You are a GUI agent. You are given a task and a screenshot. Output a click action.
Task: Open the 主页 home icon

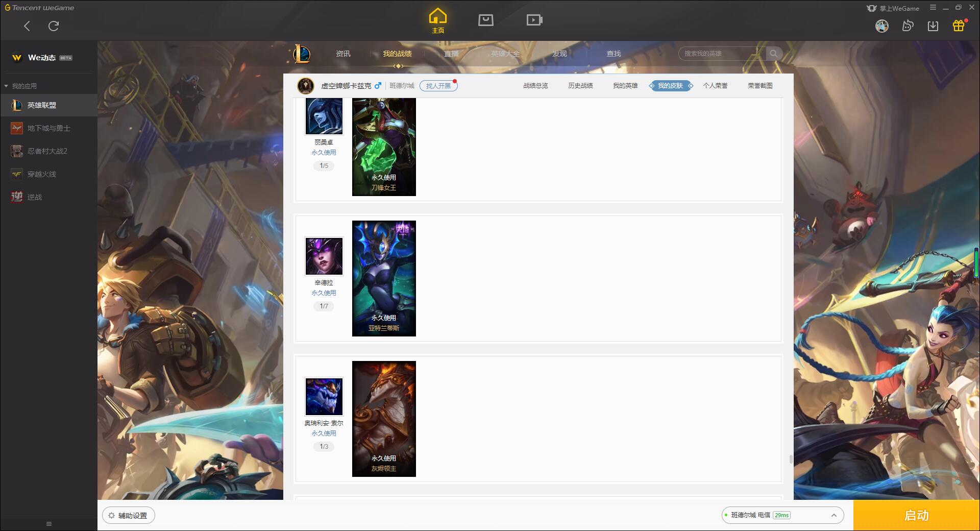click(x=438, y=21)
